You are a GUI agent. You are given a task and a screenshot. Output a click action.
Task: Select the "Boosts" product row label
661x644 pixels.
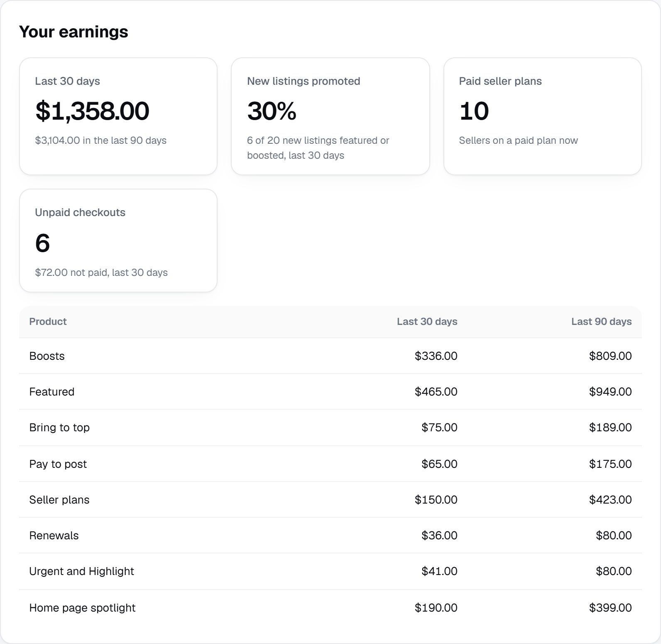pyautogui.click(x=47, y=356)
